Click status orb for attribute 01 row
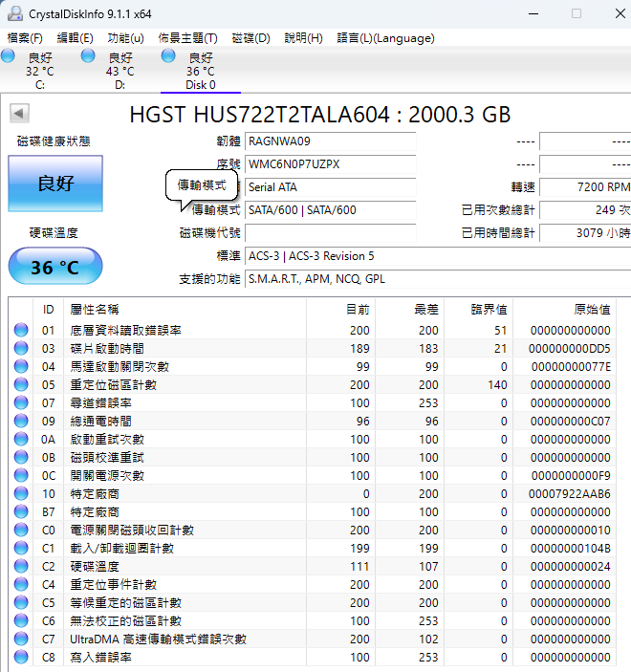Image resolution: width=631 pixels, height=672 pixels. [x=21, y=330]
